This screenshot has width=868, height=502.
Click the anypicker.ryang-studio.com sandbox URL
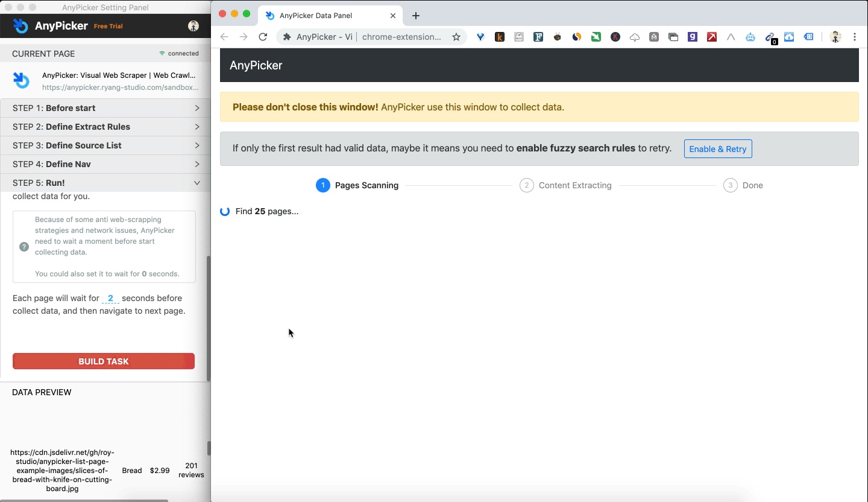click(x=121, y=87)
